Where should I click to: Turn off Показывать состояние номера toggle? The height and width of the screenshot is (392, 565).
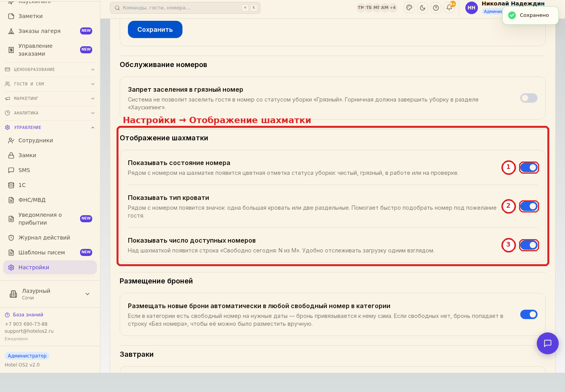point(529,167)
